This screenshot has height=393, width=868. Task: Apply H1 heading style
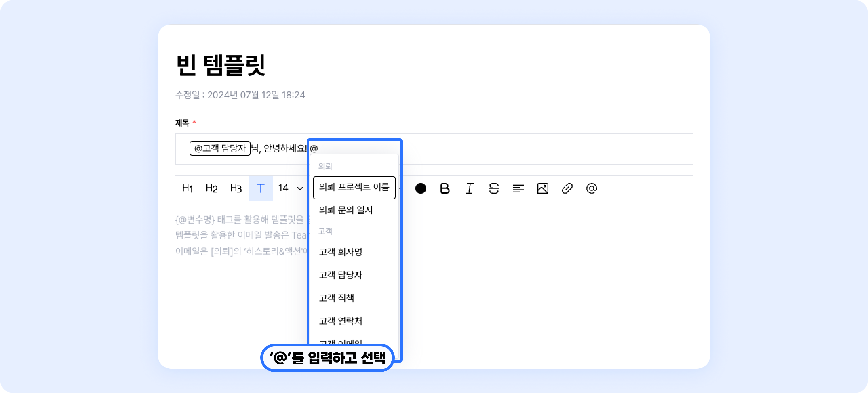tap(188, 188)
